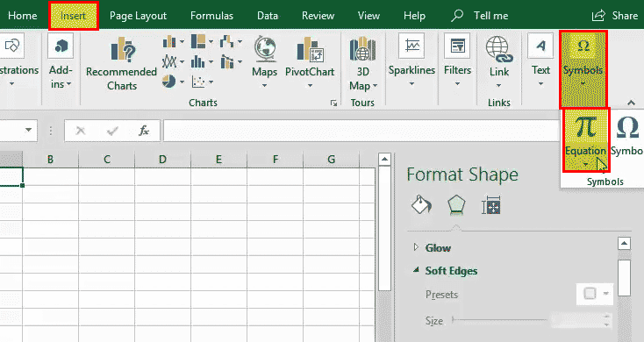This screenshot has width=644, height=342.
Task: Switch to the Insert tab
Action: click(x=73, y=16)
